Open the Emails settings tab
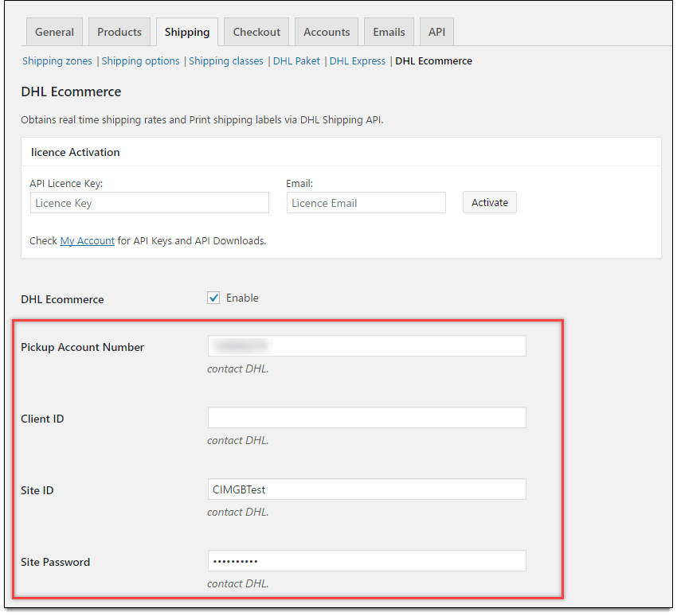The width and height of the screenshot is (677, 616). click(388, 31)
